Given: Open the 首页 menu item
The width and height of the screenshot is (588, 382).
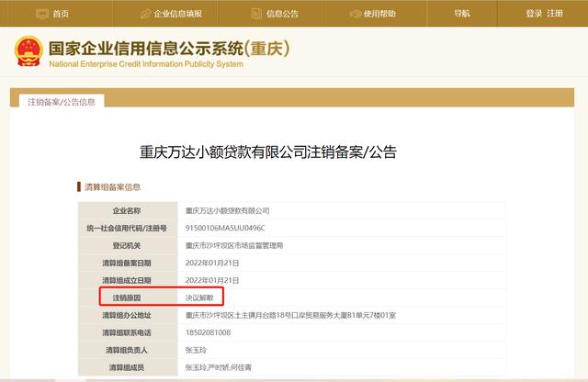Looking at the screenshot, I should pos(61,14).
